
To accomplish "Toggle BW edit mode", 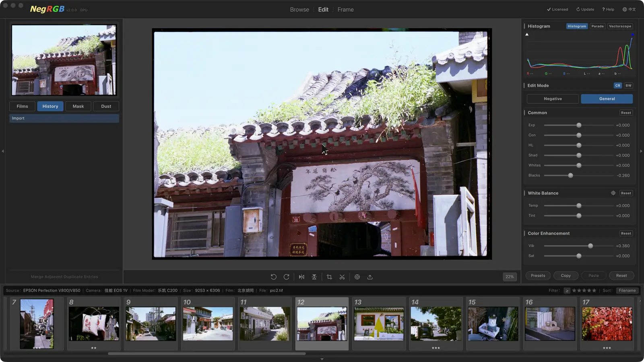I will pyautogui.click(x=628, y=85).
